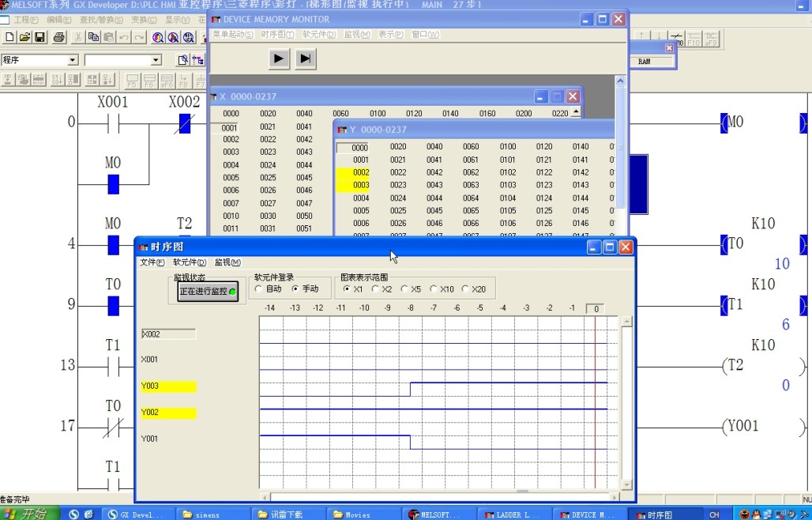Click the Print icon in toolbar
The image size is (812, 520).
tap(59, 37)
